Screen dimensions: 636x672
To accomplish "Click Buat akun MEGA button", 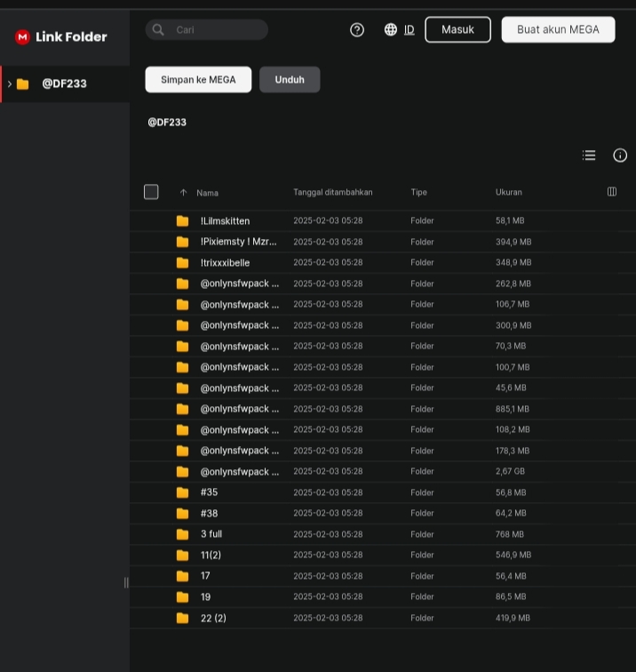I will pos(558,29).
